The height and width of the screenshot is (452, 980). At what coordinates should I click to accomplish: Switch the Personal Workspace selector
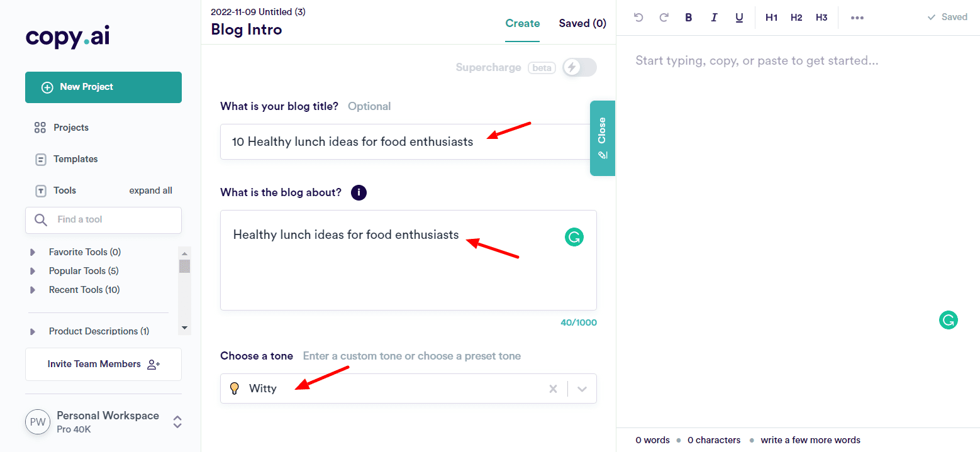point(177,422)
